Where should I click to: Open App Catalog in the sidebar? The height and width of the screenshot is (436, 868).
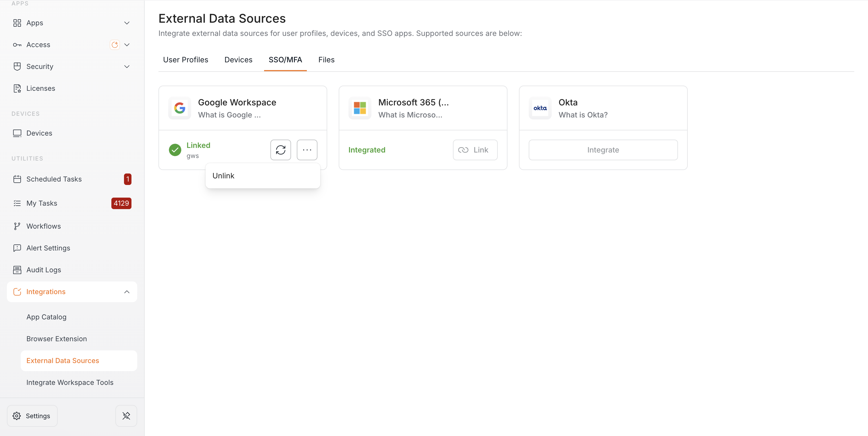46,317
